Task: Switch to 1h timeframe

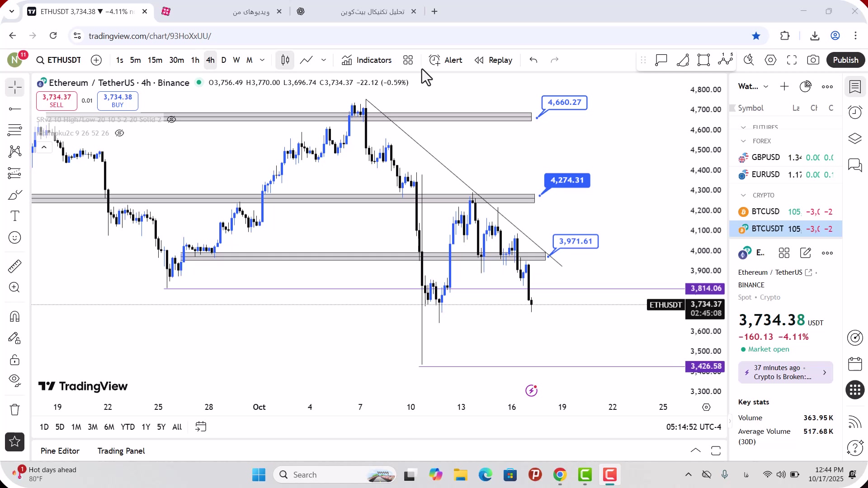Action: click(x=195, y=60)
